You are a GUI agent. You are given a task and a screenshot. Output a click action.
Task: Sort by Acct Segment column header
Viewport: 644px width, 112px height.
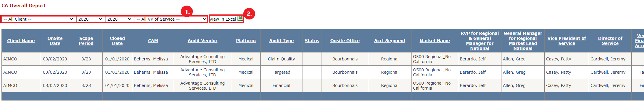click(x=389, y=41)
